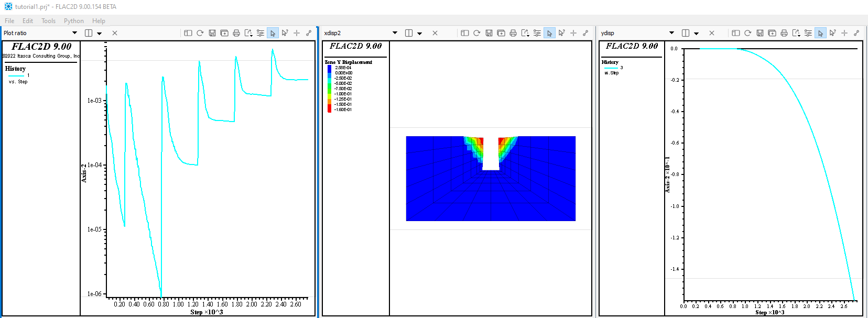
Task: Click the red swatch in Zone Y Displacement legend
Action: tap(329, 109)
